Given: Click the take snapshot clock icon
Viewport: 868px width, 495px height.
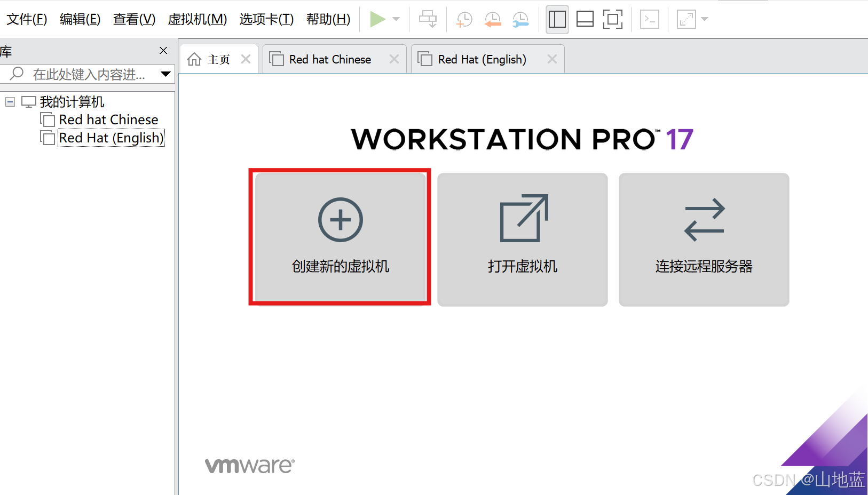Looking at the screenshot, I should [464, 19].
